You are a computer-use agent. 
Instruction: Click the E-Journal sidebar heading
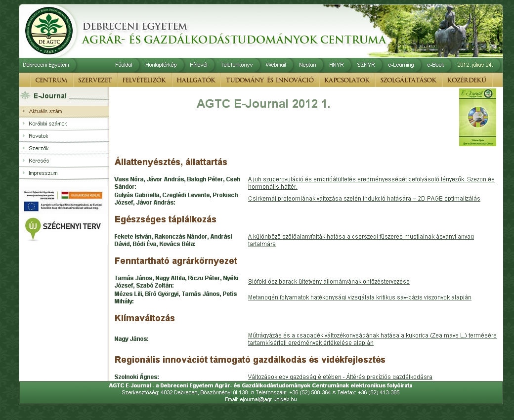pyautogui.click(x=50, y=96)
